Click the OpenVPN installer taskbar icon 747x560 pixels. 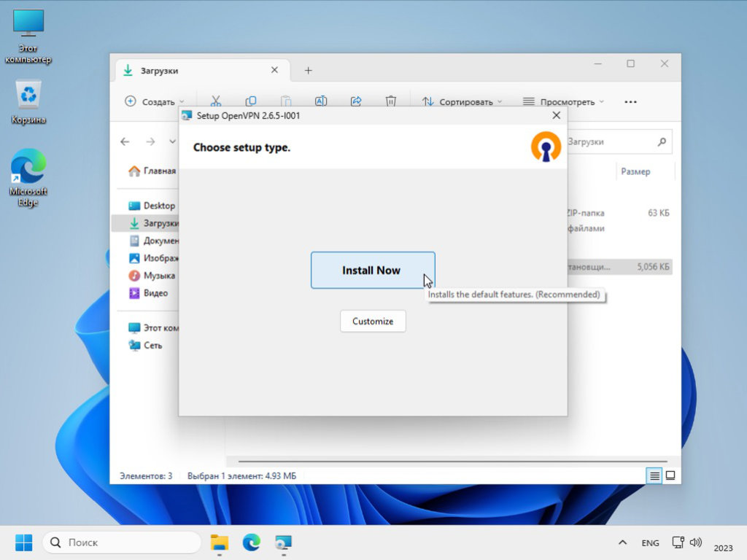pos(283,542)
